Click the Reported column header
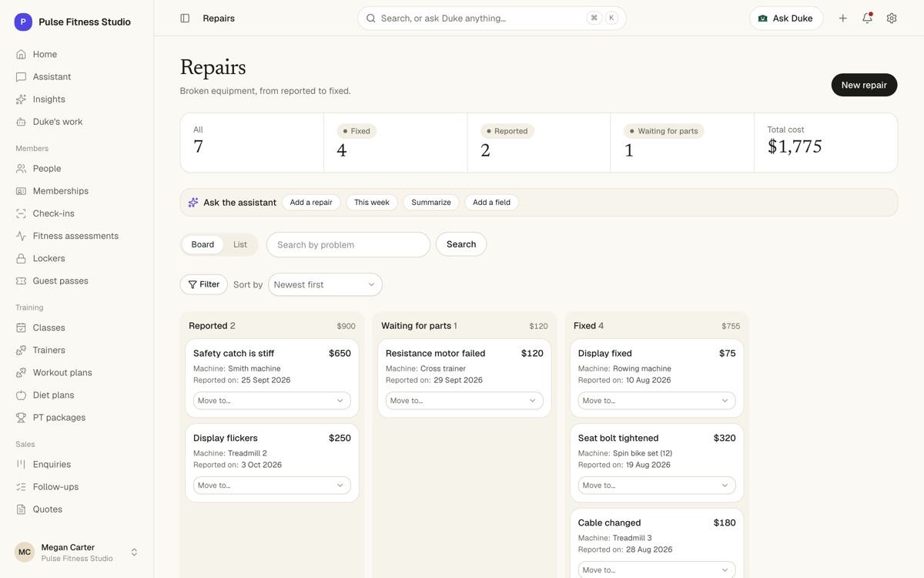Viewport: 924px width, 578px height. click(x=212, y=326)
